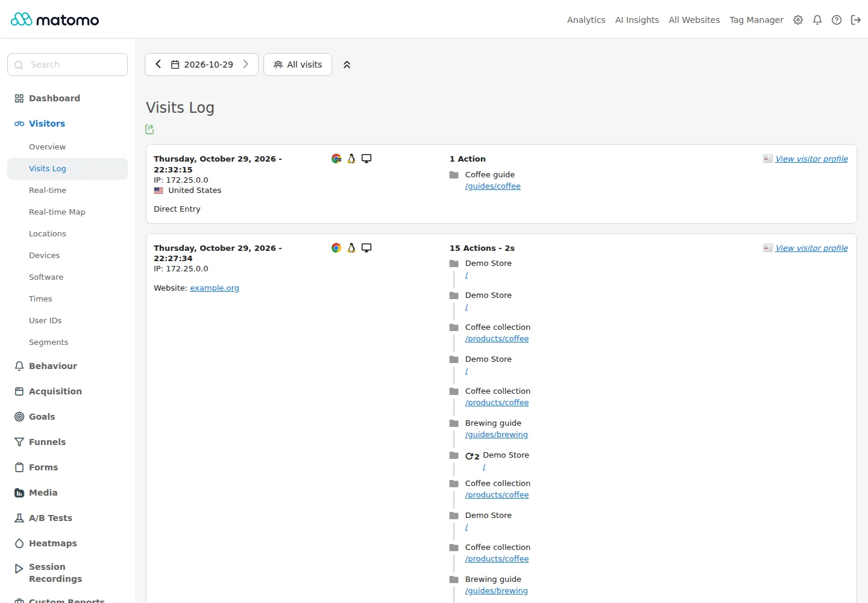Focus the sidebar Search field
Viewport: 868px width, 603px height.
pyautogui.click(x=68, y=65)
